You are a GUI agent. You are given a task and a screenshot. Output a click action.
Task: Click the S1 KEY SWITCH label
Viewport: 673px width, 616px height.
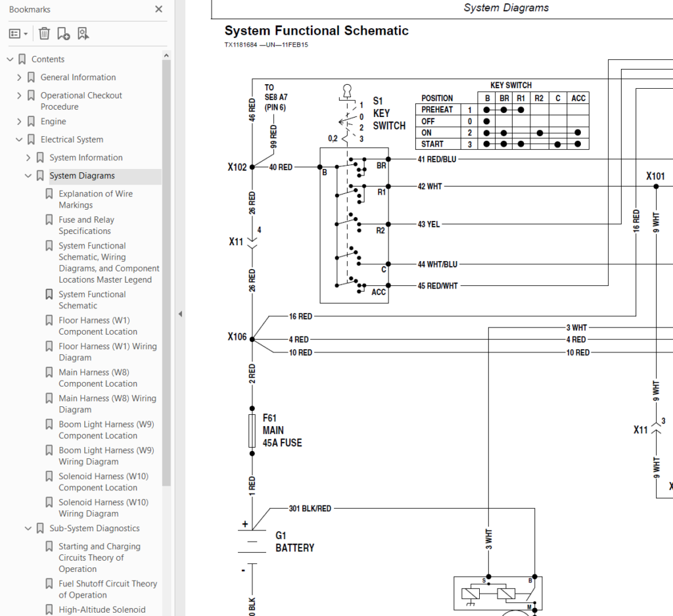[x=389, y=113]
